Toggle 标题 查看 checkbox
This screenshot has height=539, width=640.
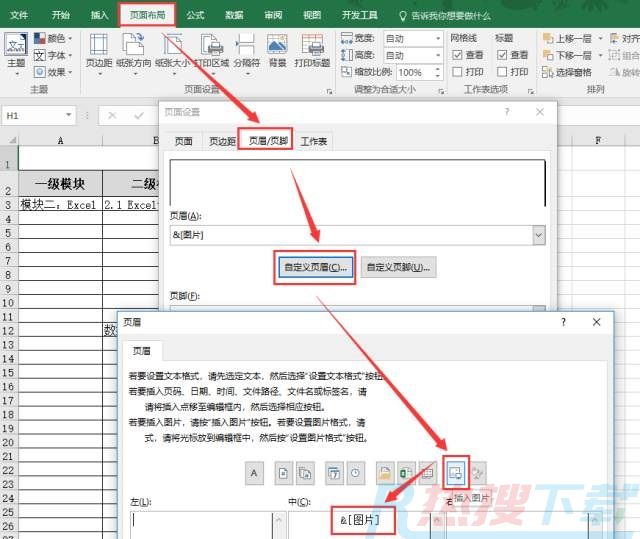pos(502,55)
